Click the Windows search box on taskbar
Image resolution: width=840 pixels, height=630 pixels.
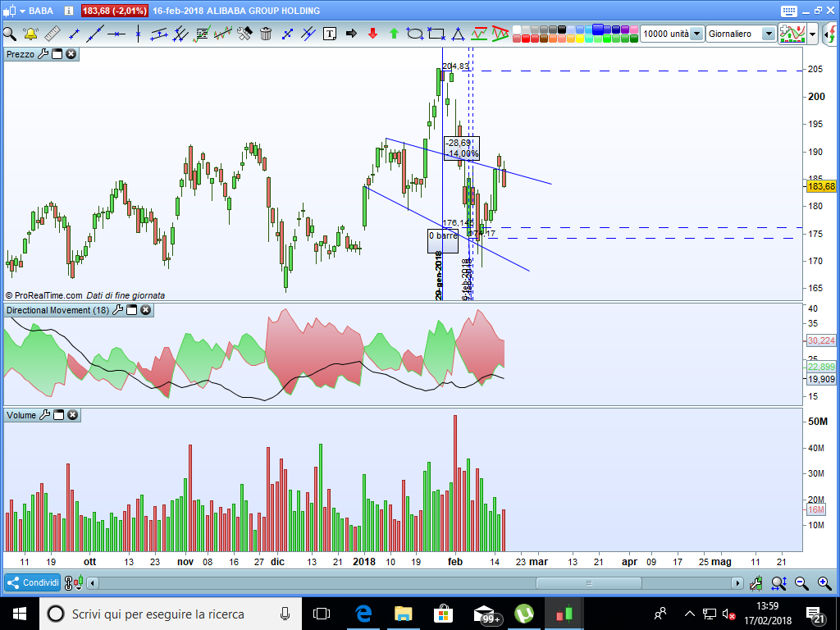(171, 614)
